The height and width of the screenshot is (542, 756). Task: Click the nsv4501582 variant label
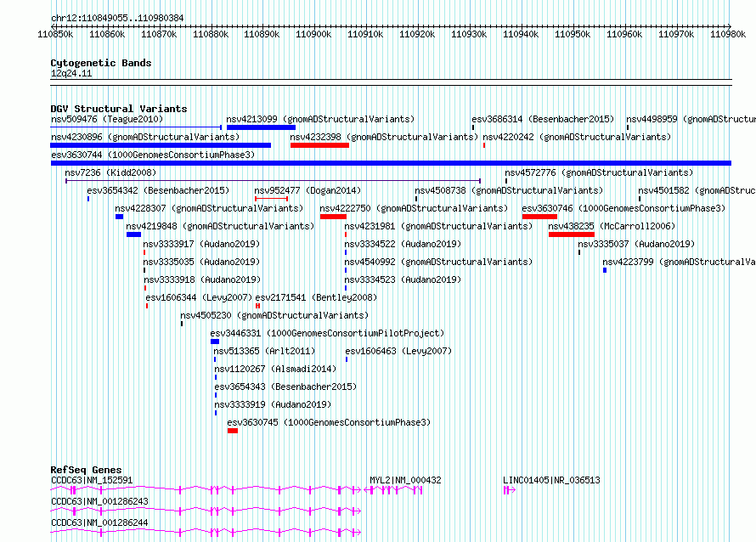(697, 190)
